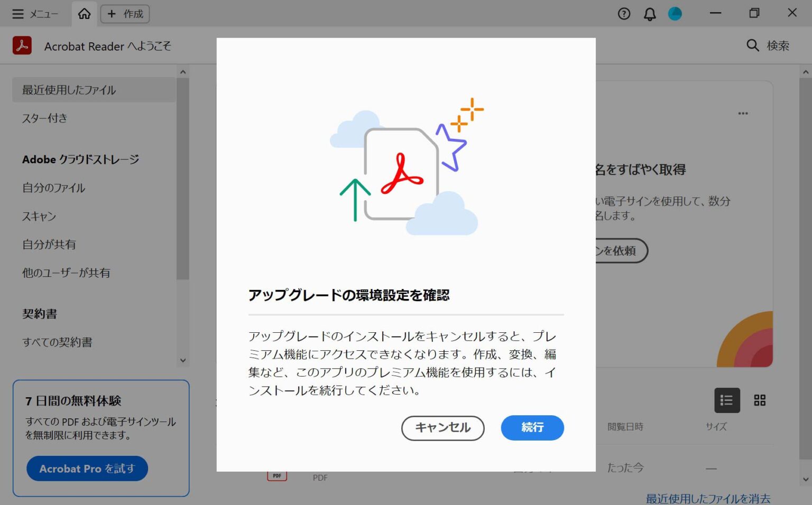Click the 続行 button to continue upgrade
Screen dimensions: 812x505
[532, 428]
